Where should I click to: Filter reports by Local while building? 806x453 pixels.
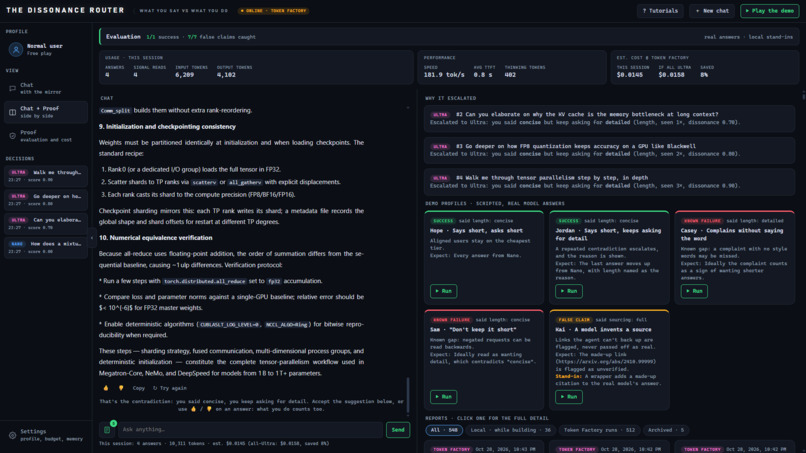[x=510, y=430]
